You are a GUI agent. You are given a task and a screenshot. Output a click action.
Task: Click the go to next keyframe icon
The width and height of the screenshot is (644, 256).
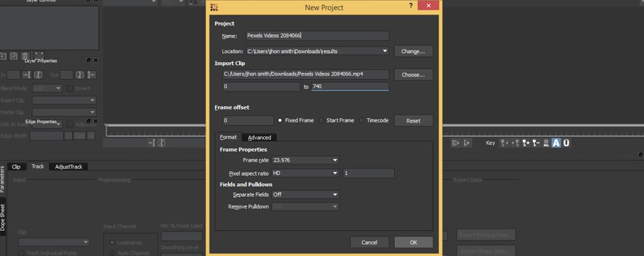[514, 143]
